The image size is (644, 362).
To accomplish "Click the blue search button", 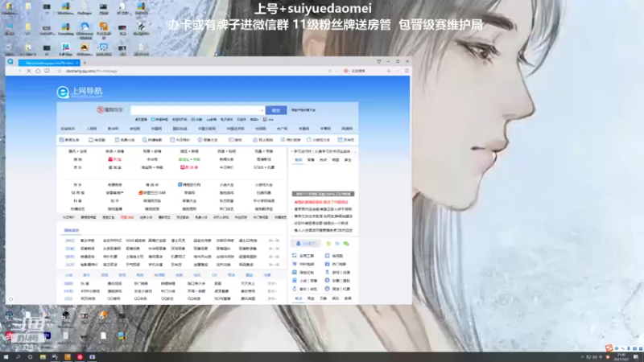I will point(276,110).
